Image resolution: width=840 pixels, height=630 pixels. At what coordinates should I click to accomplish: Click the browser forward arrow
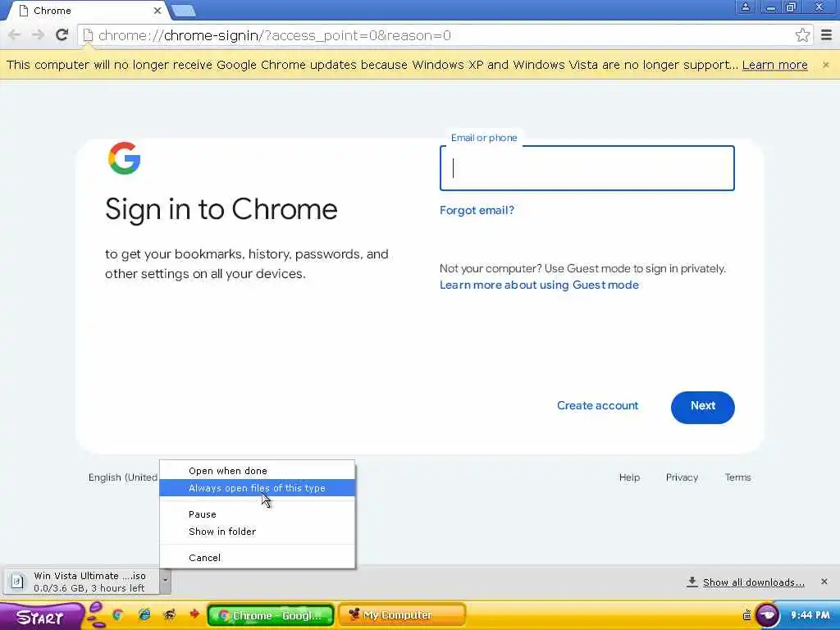pyautogui.click(x=38, y=35)
